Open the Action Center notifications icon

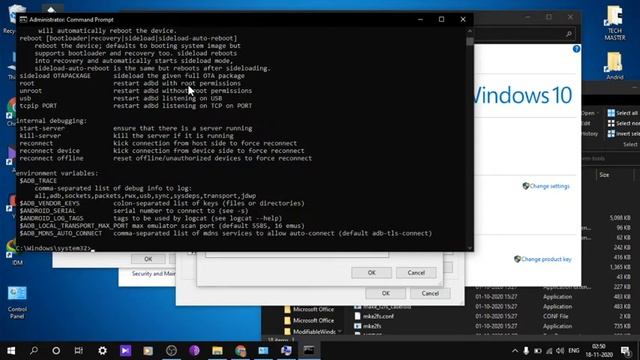[x=625, y=351]
